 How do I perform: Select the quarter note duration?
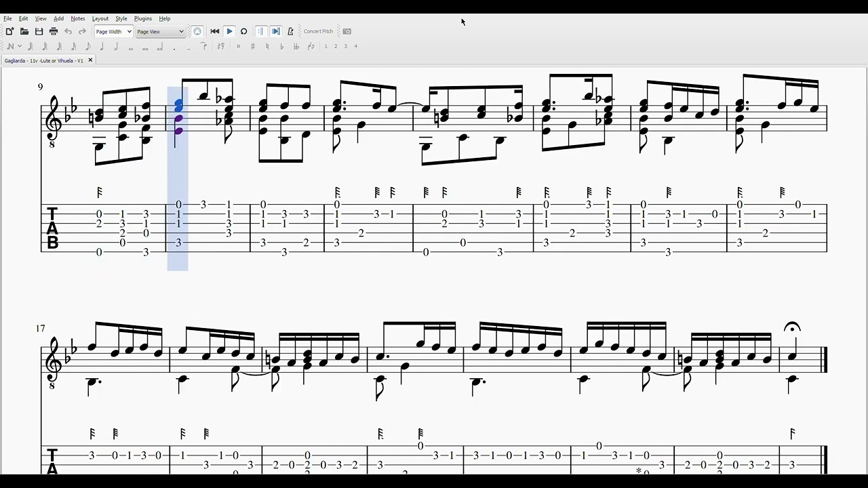(x=102, y=46)
